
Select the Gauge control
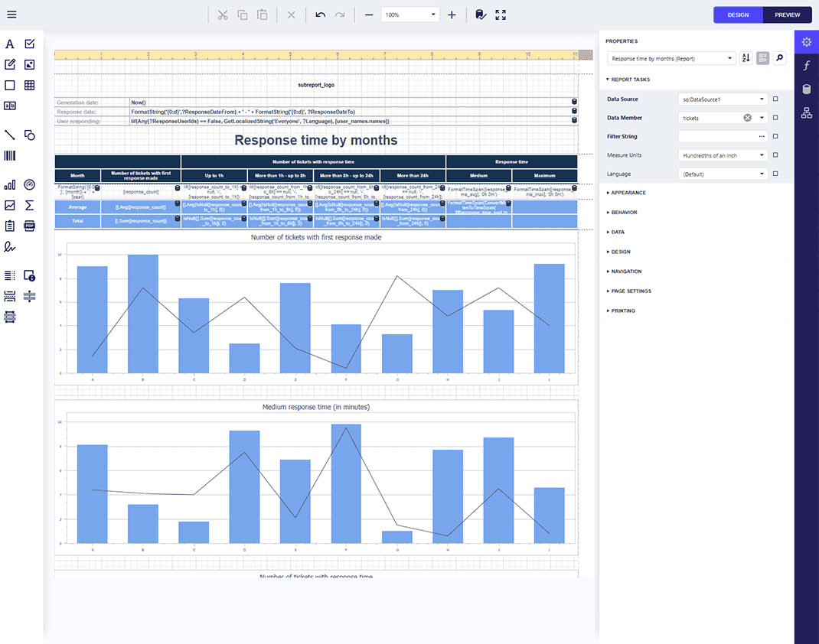30,184
